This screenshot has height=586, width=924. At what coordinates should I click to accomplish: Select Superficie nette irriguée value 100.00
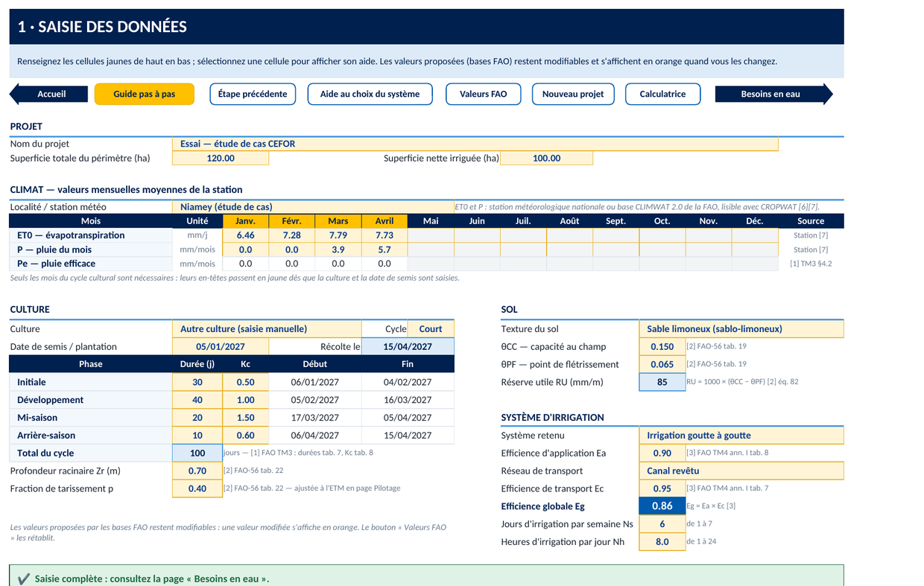click(x=546, y=158)
